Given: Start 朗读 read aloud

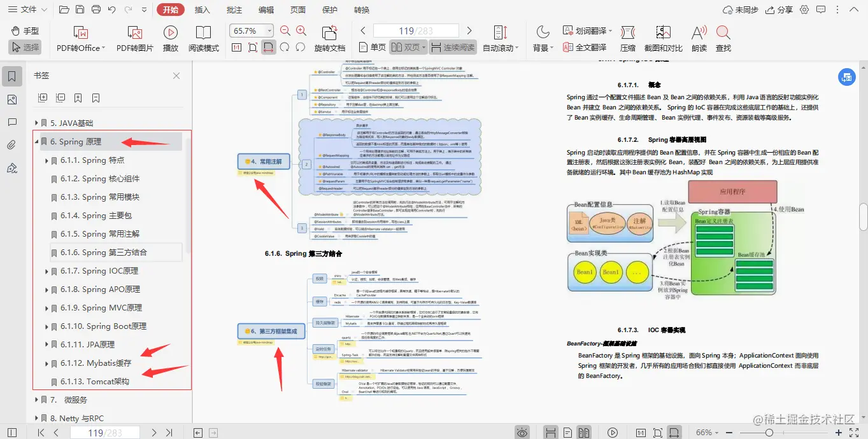Looking at the screenshot, I should coord(699,38).
